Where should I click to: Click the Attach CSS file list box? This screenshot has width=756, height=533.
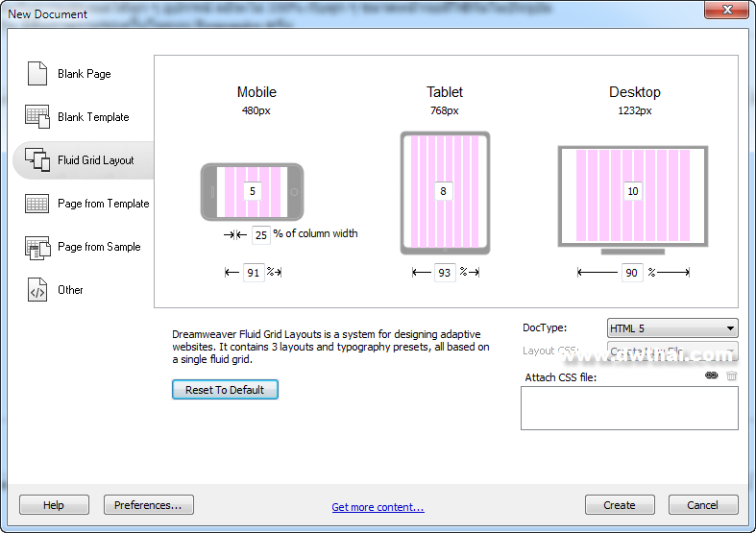click(x=629, y=408)
